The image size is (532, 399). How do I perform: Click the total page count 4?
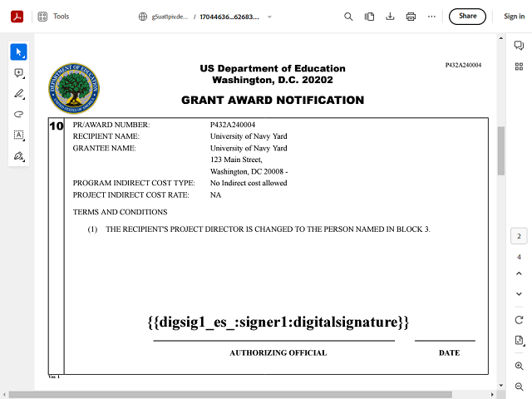coord(519,257)
